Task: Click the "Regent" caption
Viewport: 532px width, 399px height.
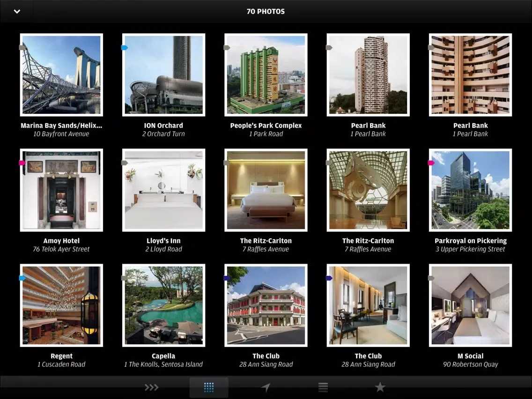Action: [61, 356]
